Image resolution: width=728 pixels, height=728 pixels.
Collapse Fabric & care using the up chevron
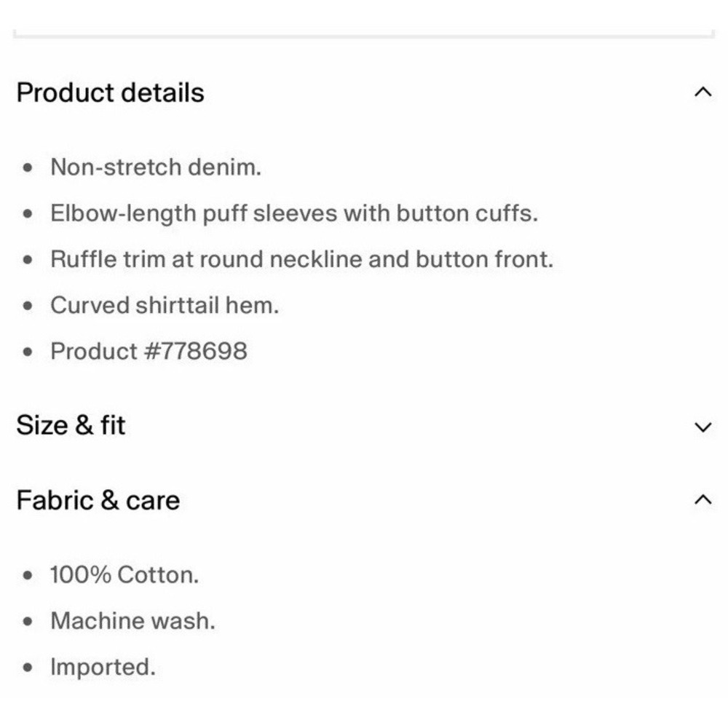coord(703,499)
